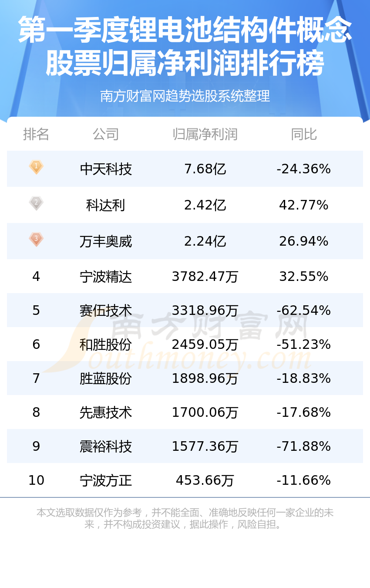Select company name 震裕科技
This screenshot has width=370, height=588.
(x=106, y=446)
